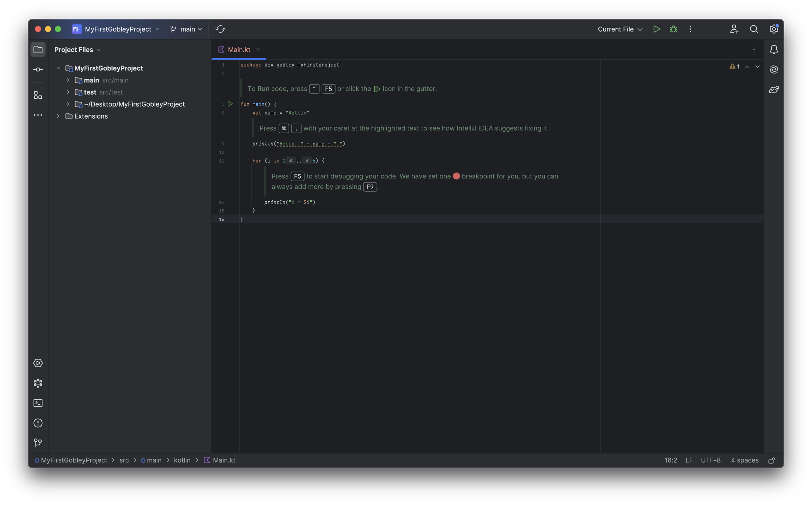Select the test folder in tree
This screenshot has width=812, height=505.
click(90, 92)
